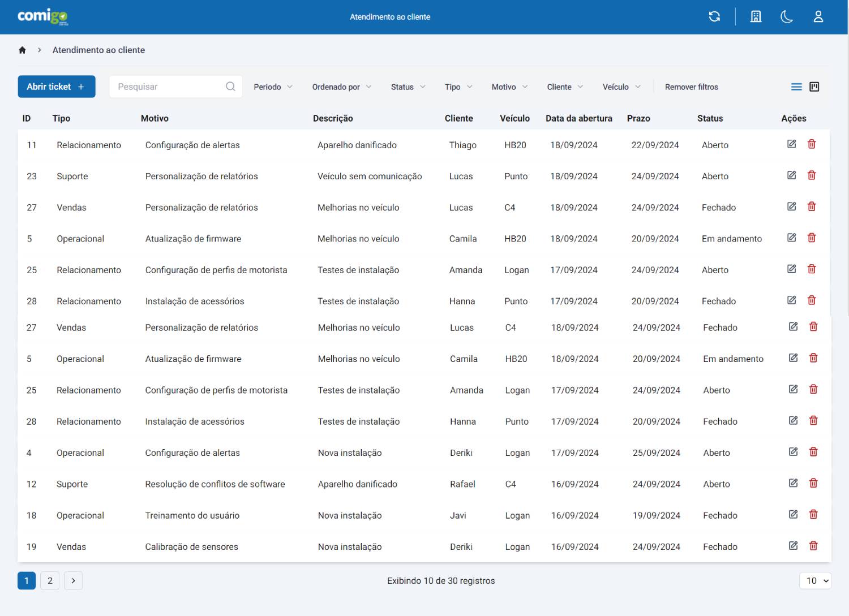Click the Thiago client cell
This screenshot has height=616, width=849.
coord(463,145)
